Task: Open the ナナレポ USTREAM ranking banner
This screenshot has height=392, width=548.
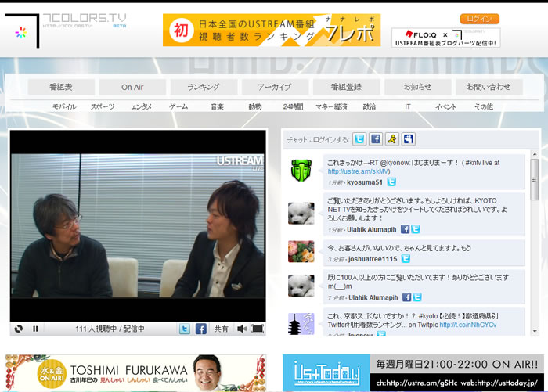Action: coord(272,30)
